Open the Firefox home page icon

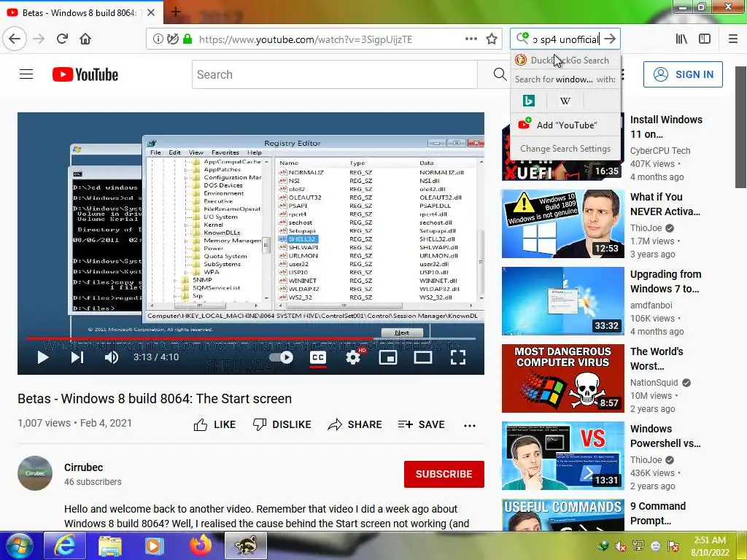[x=85, y=39]
